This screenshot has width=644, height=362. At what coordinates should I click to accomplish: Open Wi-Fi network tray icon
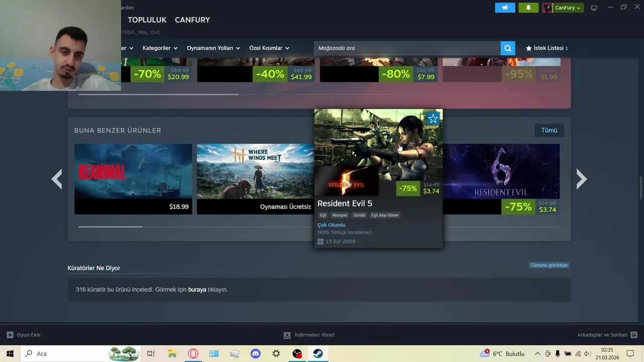tap(578, 353)
